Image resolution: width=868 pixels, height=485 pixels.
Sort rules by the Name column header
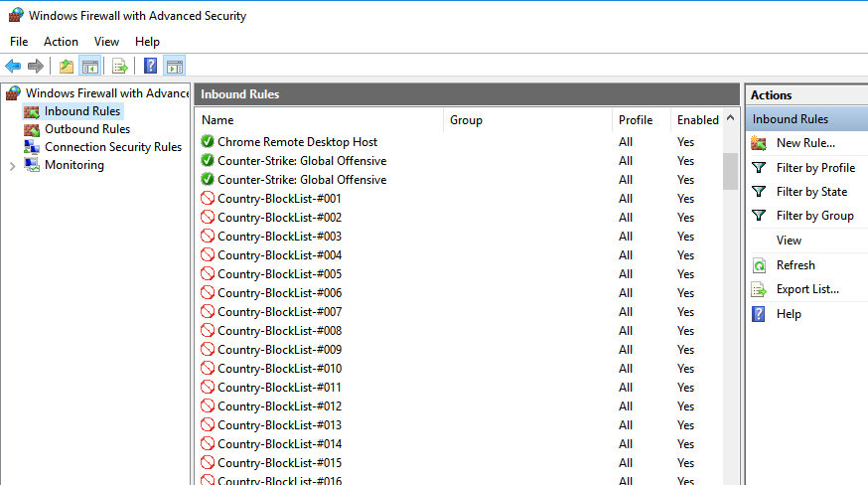tap(318, 120)
